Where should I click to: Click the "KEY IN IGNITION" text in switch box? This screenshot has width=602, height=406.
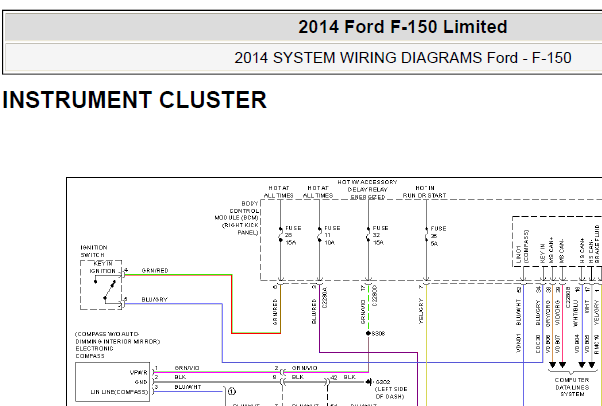pos(103,267)
